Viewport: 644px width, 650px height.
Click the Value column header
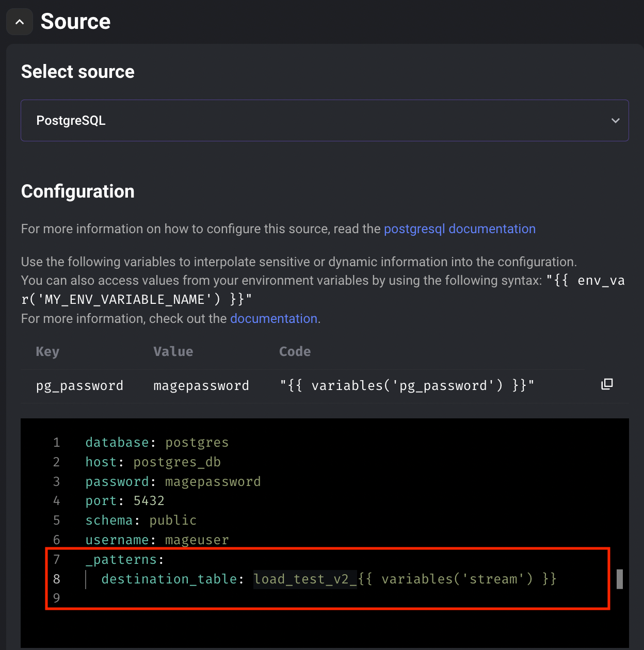coord(173,352)
